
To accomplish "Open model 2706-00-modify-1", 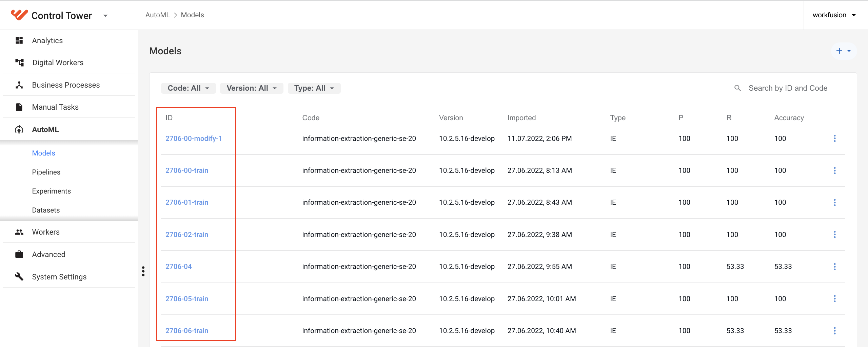I will (x=194, y=138).
